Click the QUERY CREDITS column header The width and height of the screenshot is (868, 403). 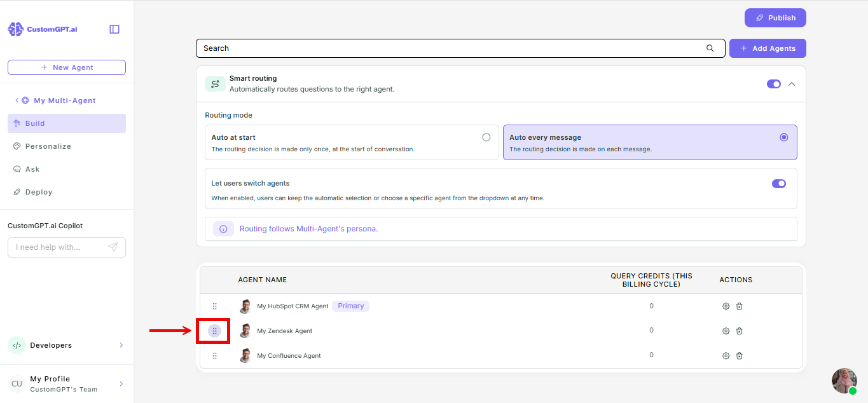(651, 280)
